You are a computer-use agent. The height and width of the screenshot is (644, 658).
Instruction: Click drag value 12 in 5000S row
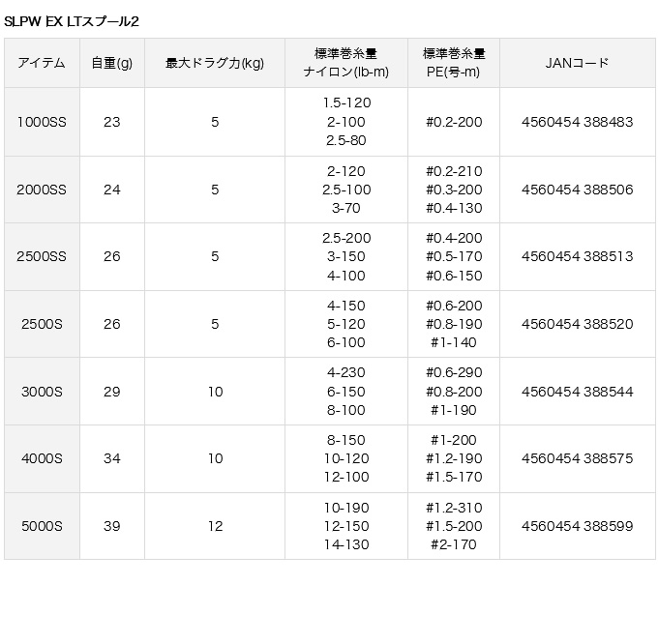[215, 526]
